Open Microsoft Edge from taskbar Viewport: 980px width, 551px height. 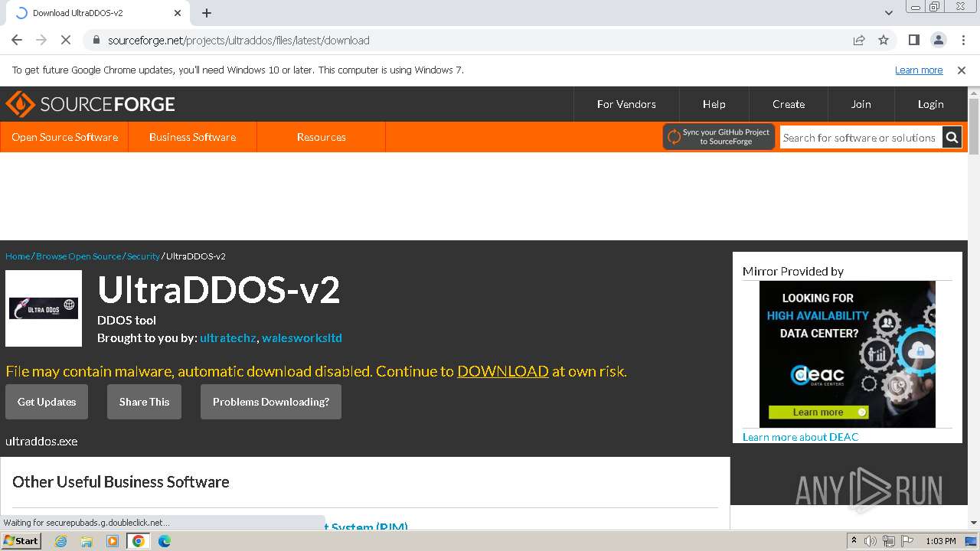(x=164, y=541)
